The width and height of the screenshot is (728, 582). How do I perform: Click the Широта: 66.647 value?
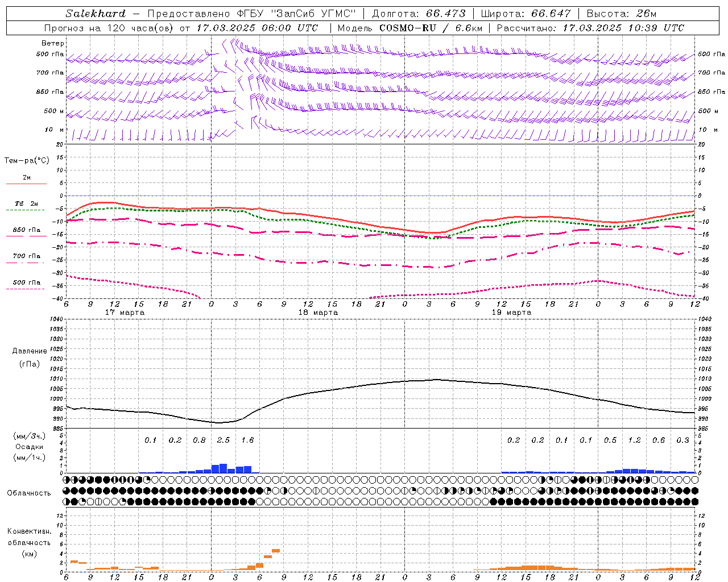(x=526, y=14)
